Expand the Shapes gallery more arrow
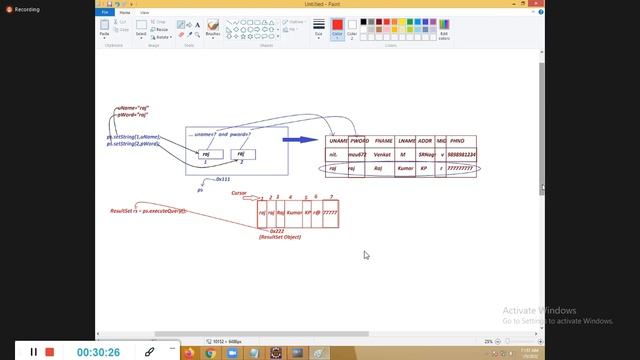Image resolution: width=640 pixels, height=360 pixels. (x=278, y=36)
